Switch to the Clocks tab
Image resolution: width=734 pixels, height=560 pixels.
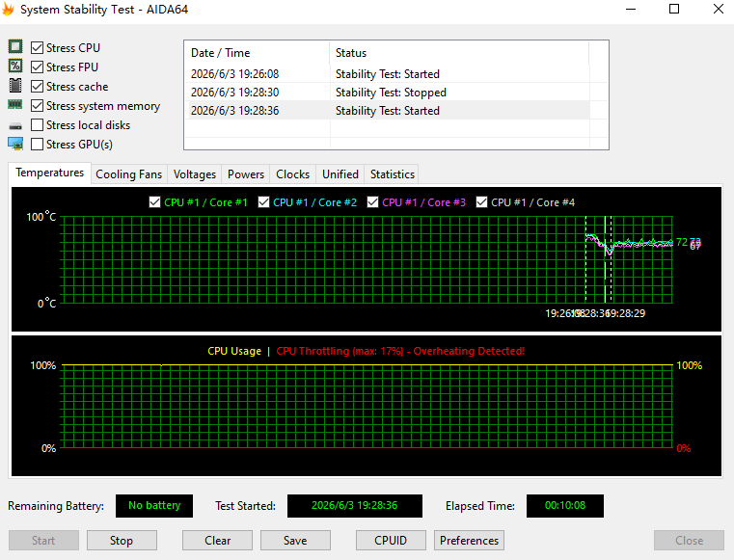click(x=292, y=174)
